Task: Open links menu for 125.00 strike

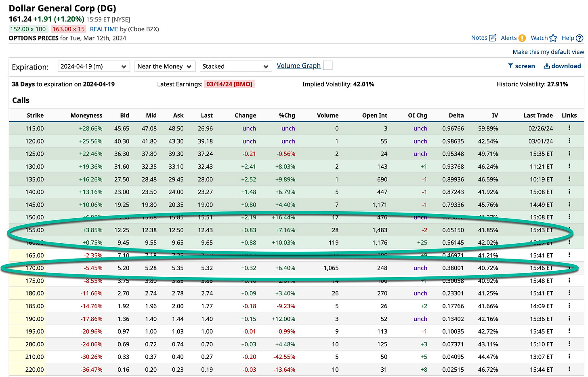Action: click(x=569, y=154)
